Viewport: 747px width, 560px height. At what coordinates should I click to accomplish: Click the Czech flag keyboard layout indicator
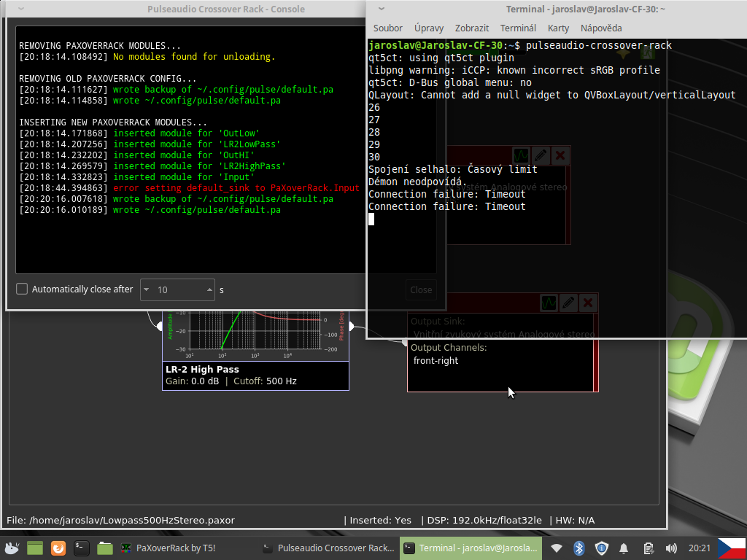pos(732,548)
